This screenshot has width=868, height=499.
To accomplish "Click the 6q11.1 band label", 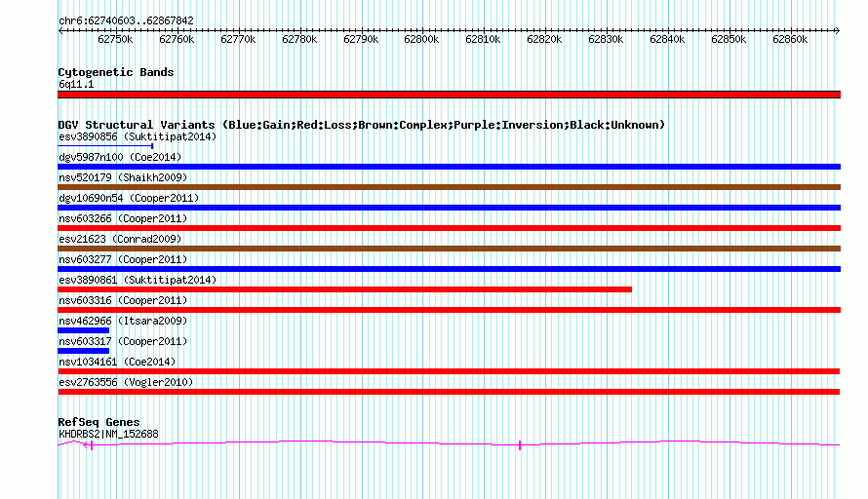I will point(76,84).
